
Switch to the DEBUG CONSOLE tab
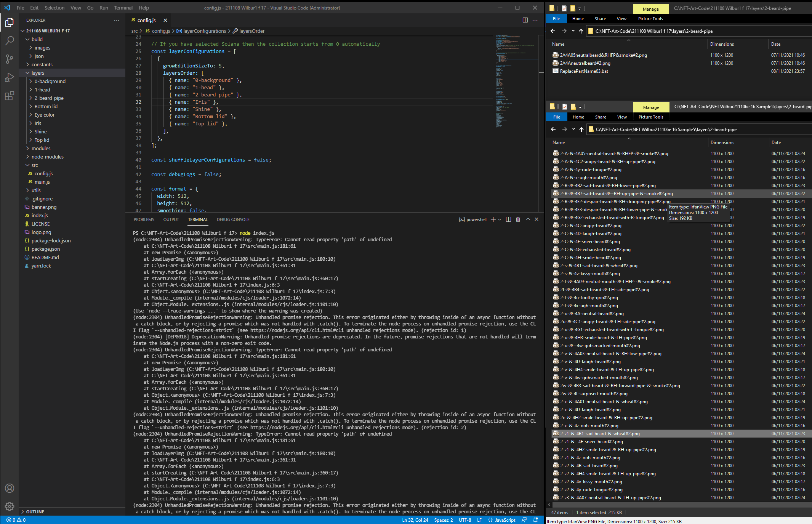pyautogui.click(x=233, y=220)
